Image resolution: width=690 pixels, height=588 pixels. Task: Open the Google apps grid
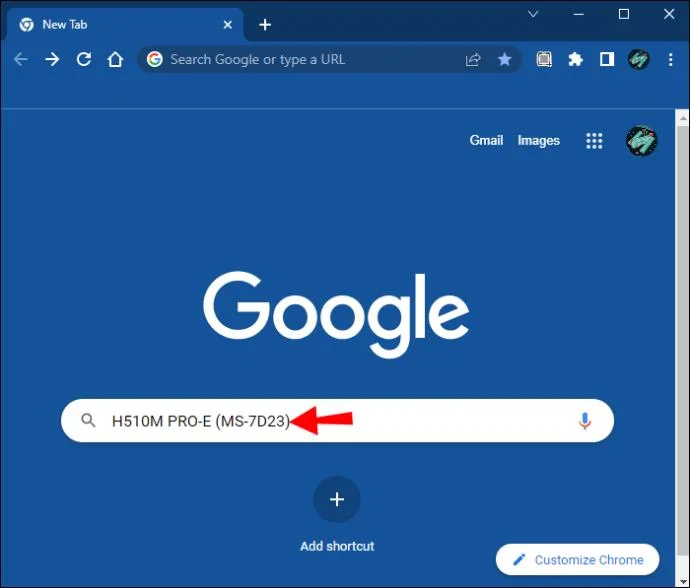click(x=594, y=141)
